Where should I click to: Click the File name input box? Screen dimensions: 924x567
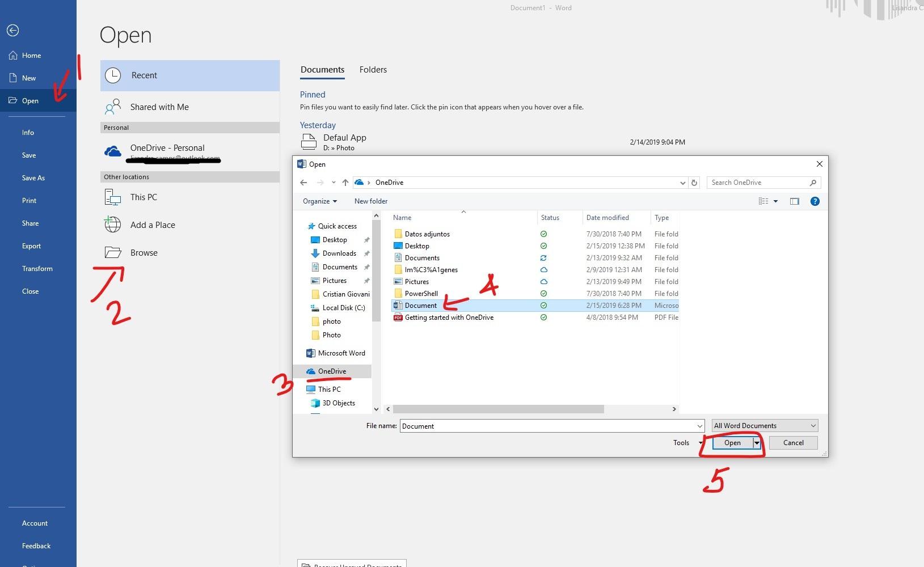click(x=548, y=426)
